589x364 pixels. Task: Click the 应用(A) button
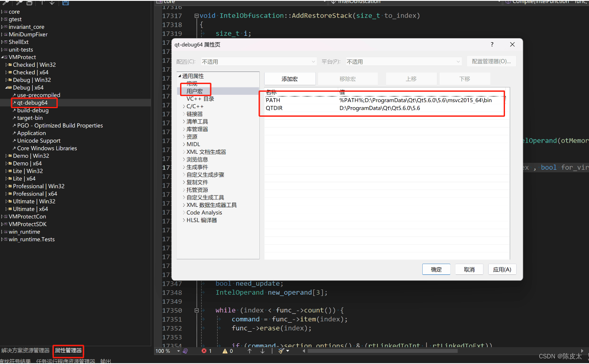502,269
